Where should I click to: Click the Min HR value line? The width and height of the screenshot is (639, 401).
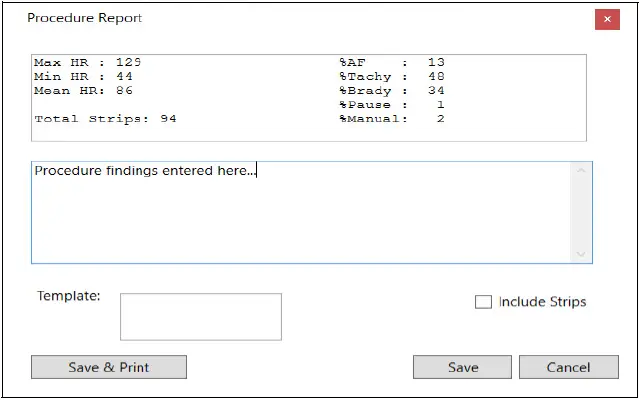pos(84,76)
